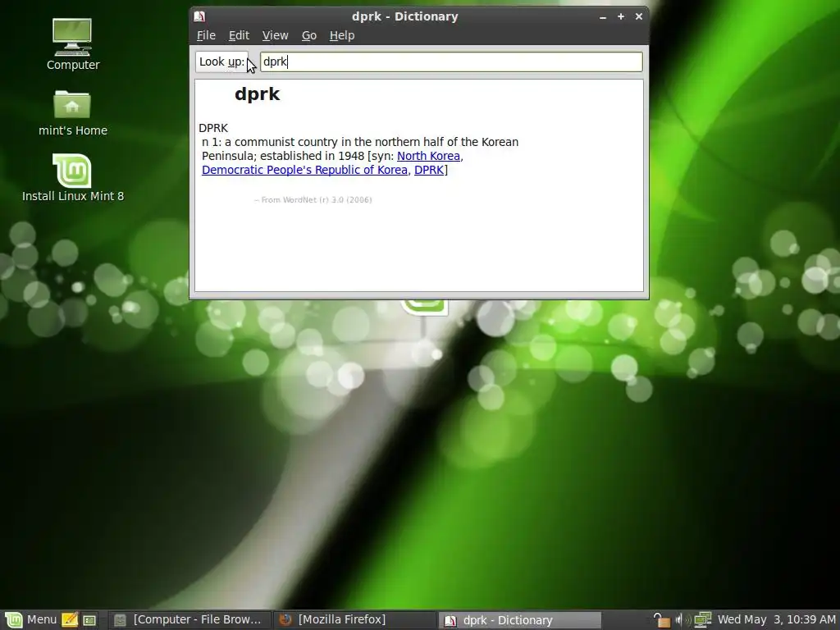The width and height of the screenshot is (840, 630).
Task: Click the 'Look up:' label
Action: [221, 62]
